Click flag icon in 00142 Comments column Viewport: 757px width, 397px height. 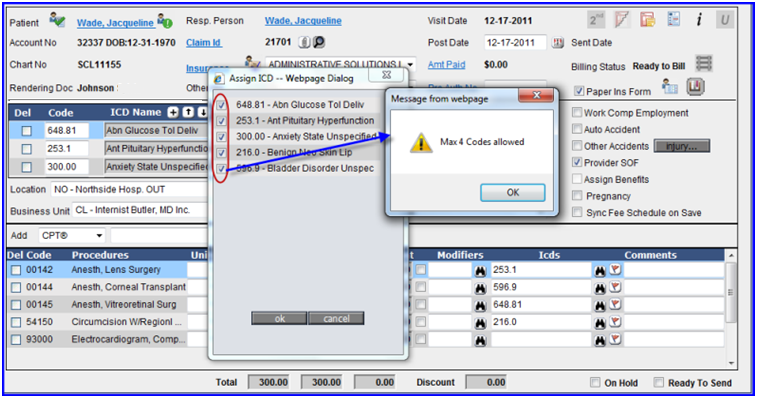[x=615, y=269]
